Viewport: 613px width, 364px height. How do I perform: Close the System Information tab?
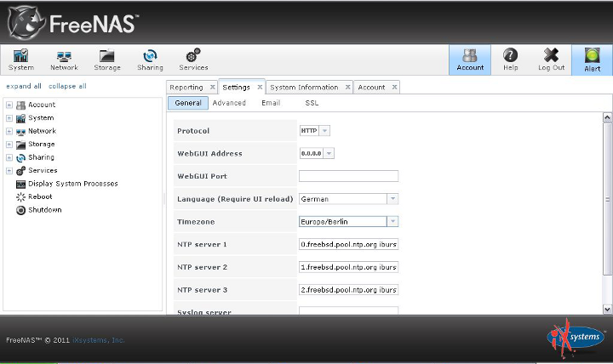click(x=347, y=87)
